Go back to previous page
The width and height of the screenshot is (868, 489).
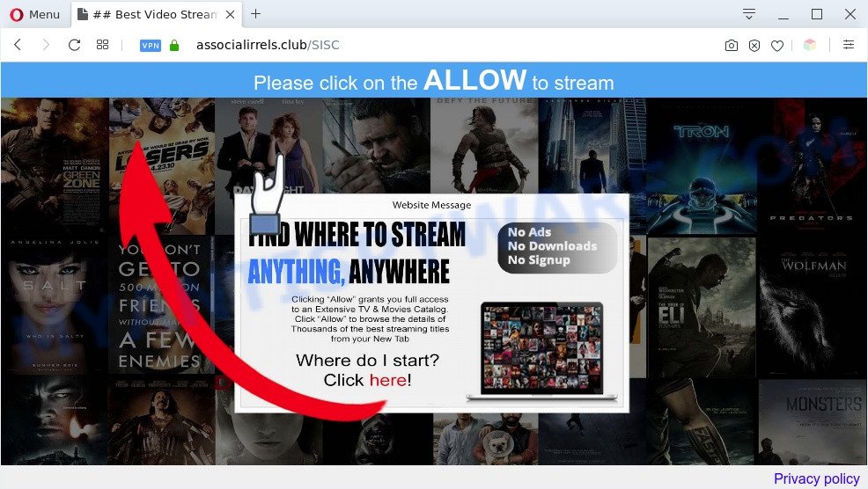18,45
